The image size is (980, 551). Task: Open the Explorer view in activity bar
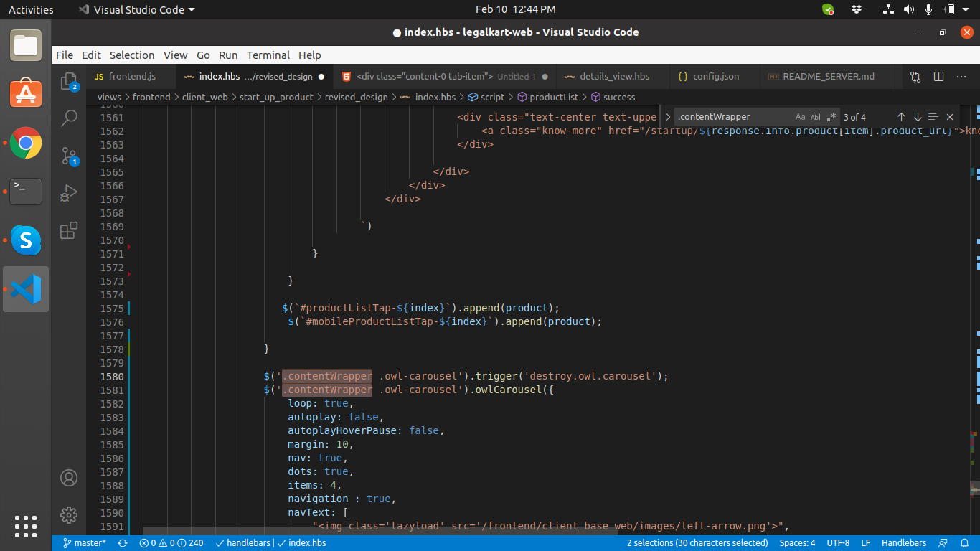69,81
